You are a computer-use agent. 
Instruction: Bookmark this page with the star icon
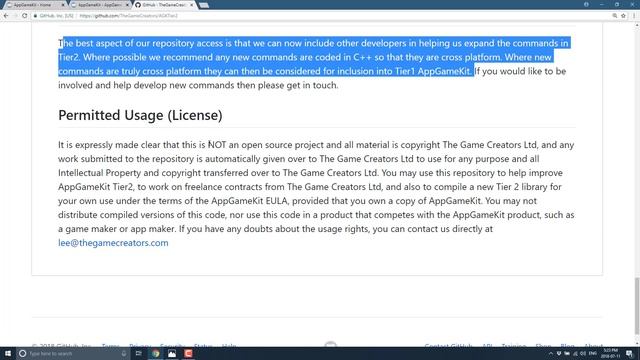pyautogui.click(x=623, y=16)
